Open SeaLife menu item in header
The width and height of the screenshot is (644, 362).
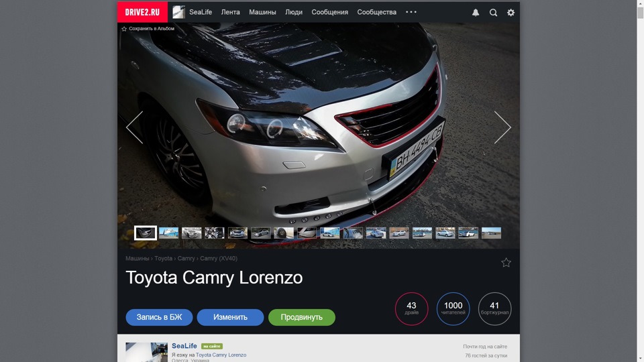click(201, 12)
